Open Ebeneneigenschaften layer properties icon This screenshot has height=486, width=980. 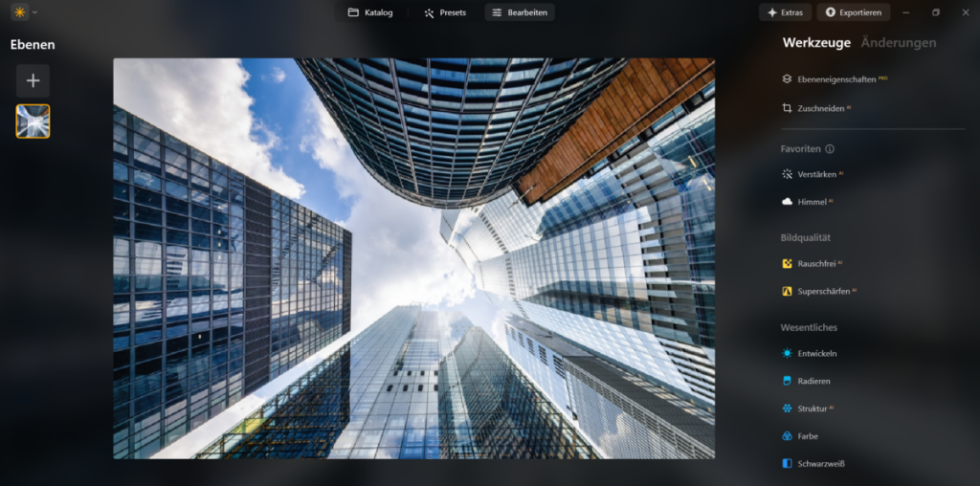787,79
